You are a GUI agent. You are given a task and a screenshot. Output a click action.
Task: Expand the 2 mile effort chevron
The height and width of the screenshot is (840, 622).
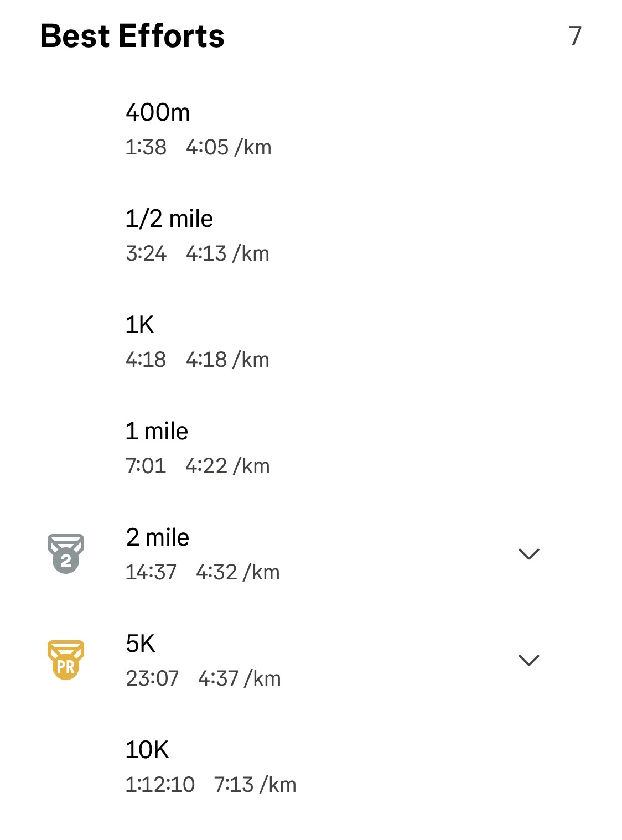(x=528, y=553)
